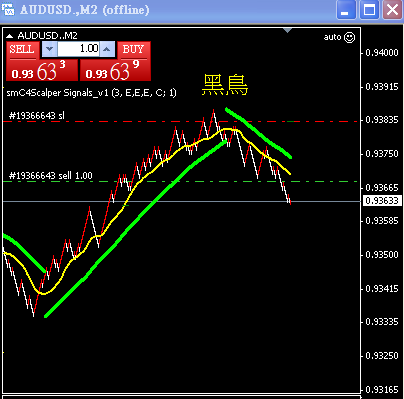Select the red stop loss line #19366643 sl

(x=180, y=122)
